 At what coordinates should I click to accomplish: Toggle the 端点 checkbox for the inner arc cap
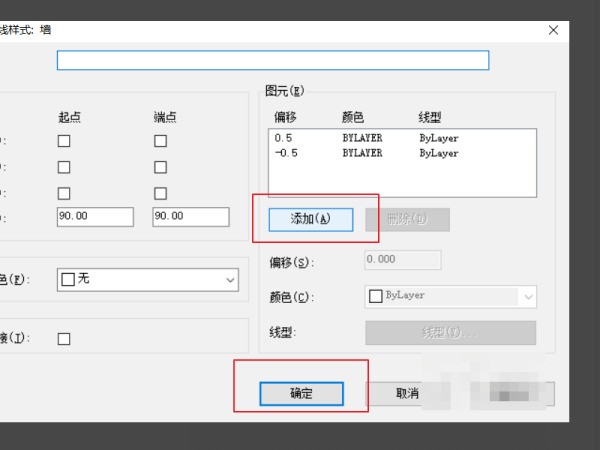tap(160, 192)
